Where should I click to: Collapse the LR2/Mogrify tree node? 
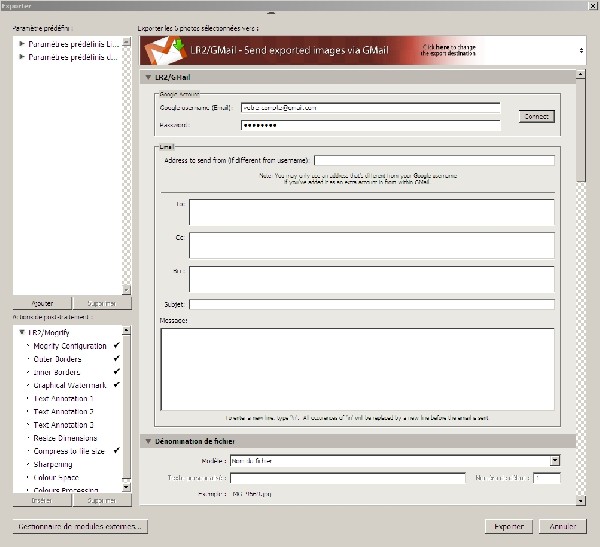(x=20, y=332)
